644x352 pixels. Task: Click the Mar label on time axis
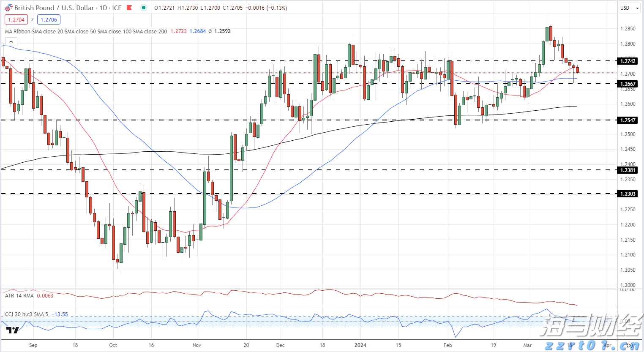[528, 345]
